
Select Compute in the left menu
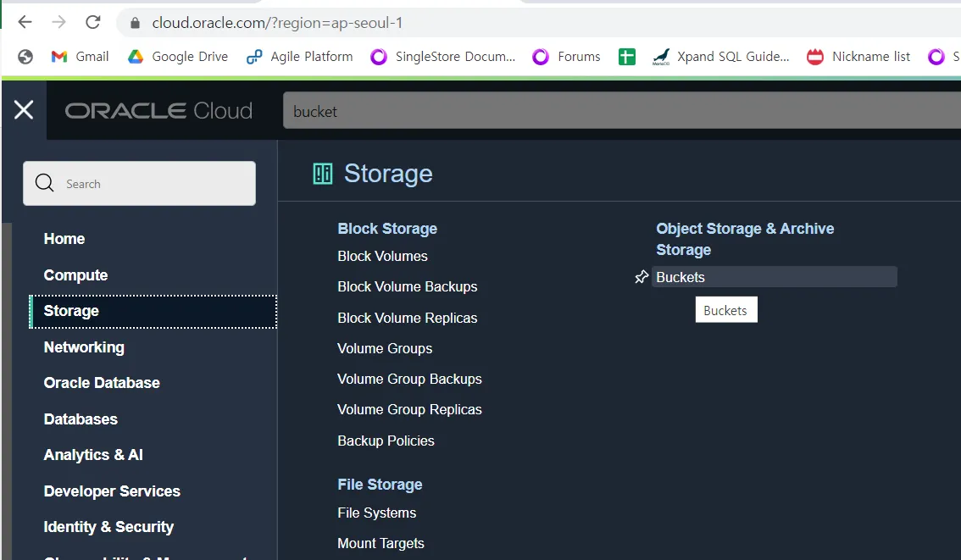[75, 275]
